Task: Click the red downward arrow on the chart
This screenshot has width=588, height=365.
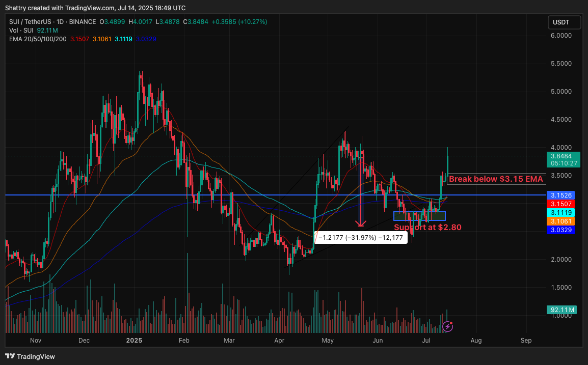Action: pyautogui.click(x=361, y=222)
